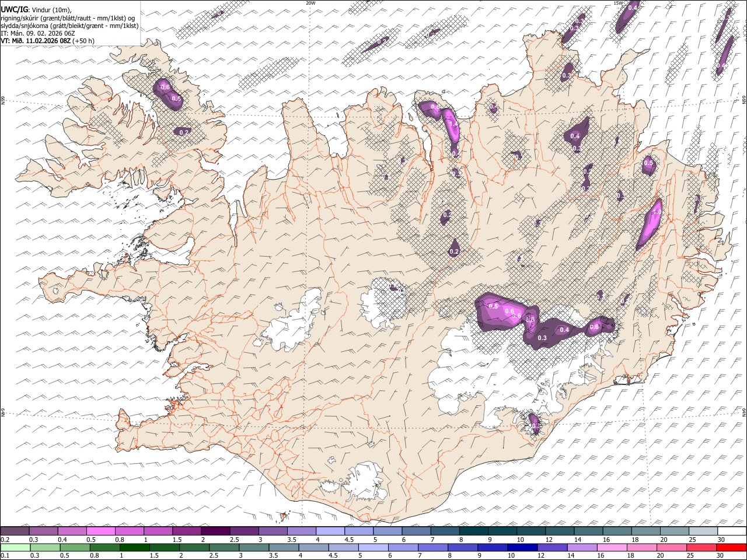Click the light gray 25 snow legend swatch

coord(703,531)
